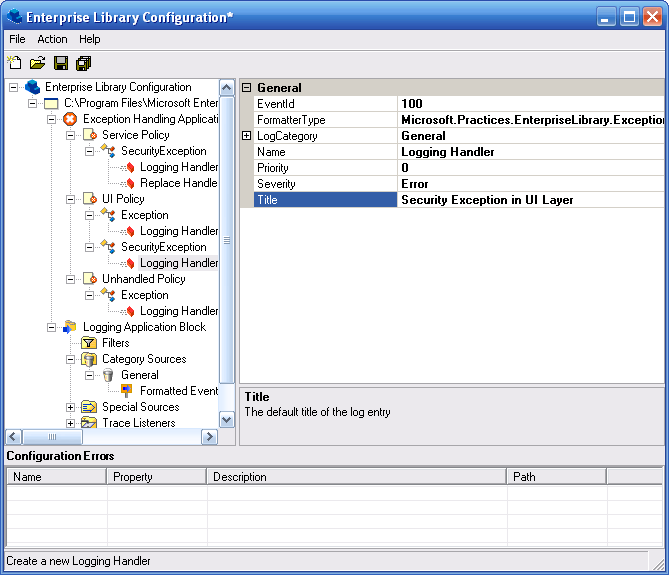Expand the Special Sources tree node
This screenshot has width=669, height=575.
click(x=71, y=407)
